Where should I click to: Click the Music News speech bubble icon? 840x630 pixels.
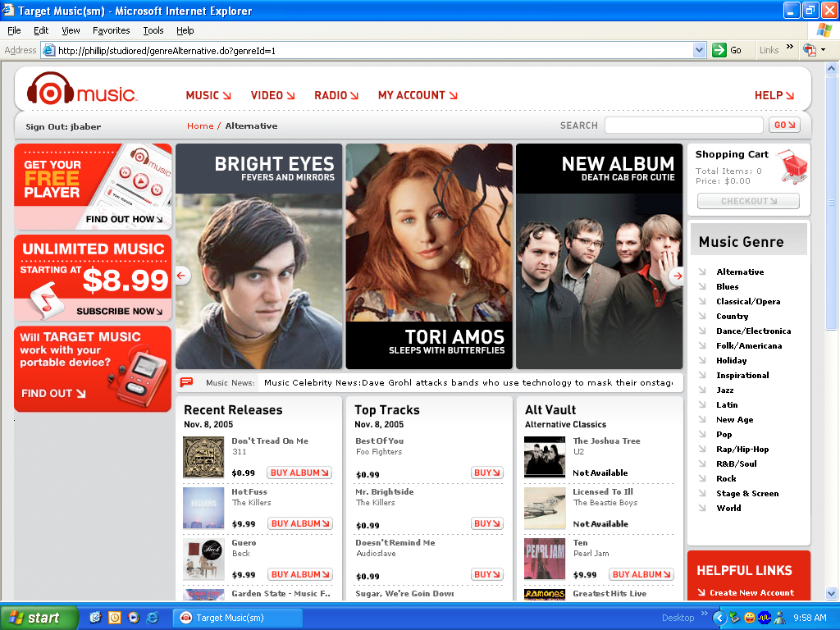(186, 382)
